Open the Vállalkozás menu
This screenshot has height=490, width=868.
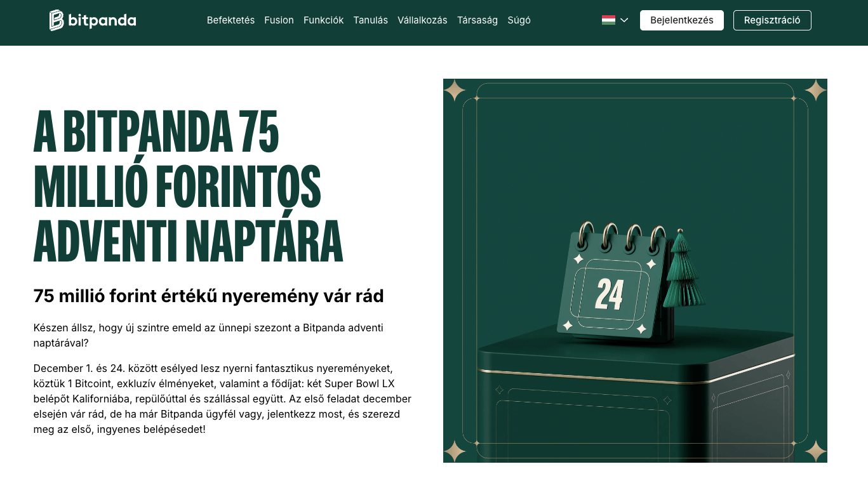tap(422, 20)
